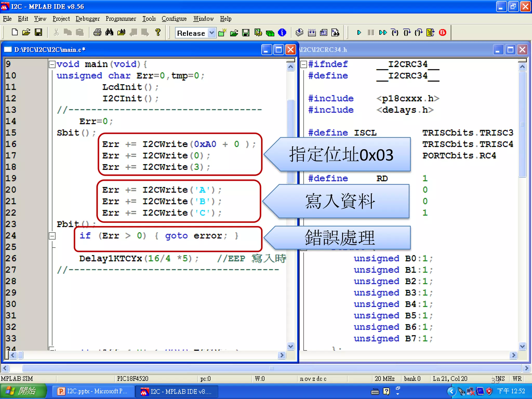
Task: Show project info with blue i icon
Action: point(282,33)
